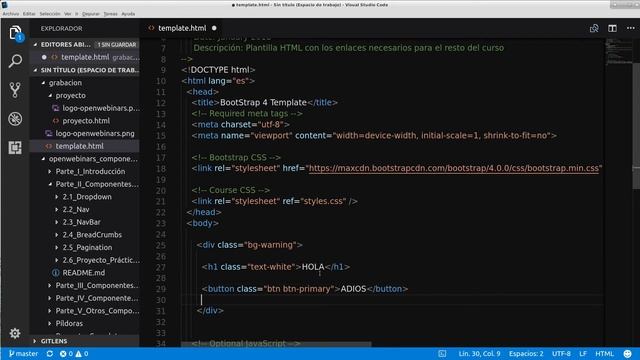This screenshot has width=640, height=360.
Task: Open the Selección menu
Action: tap(50, 13)
